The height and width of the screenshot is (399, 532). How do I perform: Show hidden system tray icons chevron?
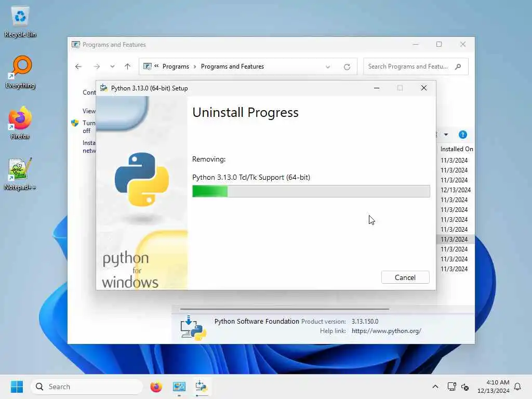pyautogui.click(x=435, y=387)
